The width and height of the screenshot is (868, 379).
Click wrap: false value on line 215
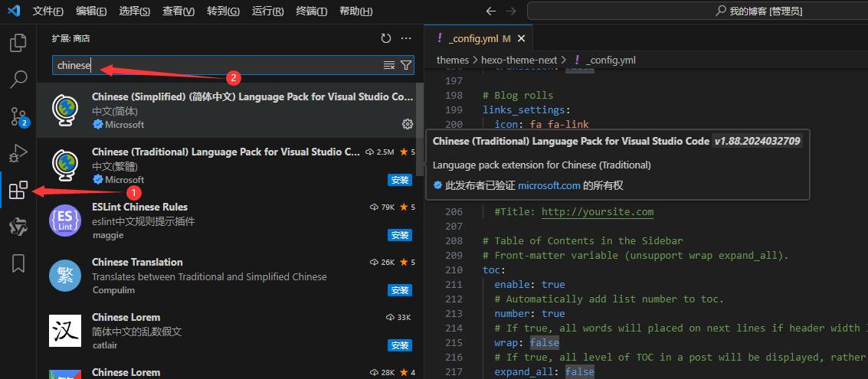point(544,342)
